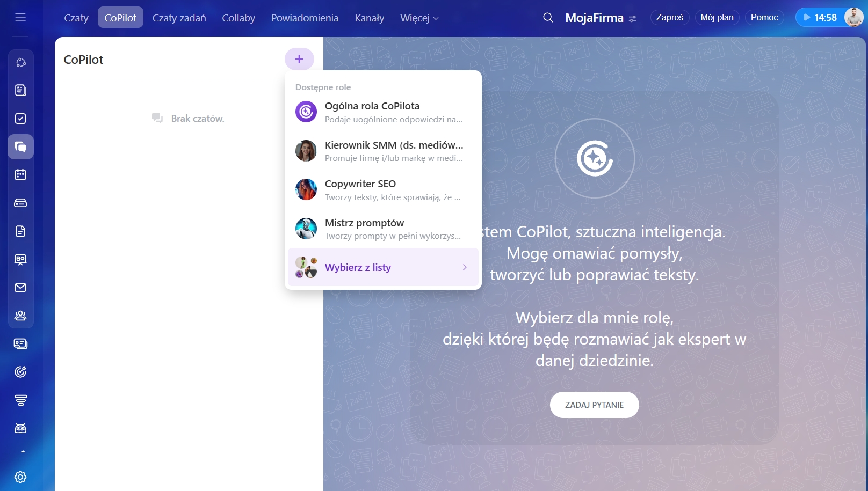Click the 'Dostępne role' list header
Viewport: 868px width, 491px height.
coord(323,87)
